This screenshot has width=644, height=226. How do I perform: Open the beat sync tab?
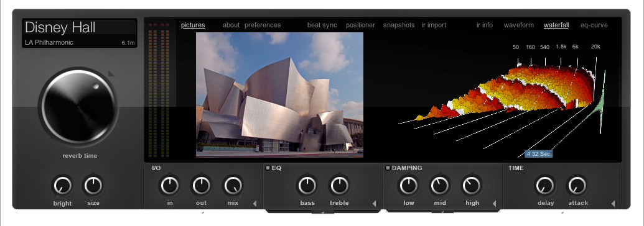[x=322, y=25]
